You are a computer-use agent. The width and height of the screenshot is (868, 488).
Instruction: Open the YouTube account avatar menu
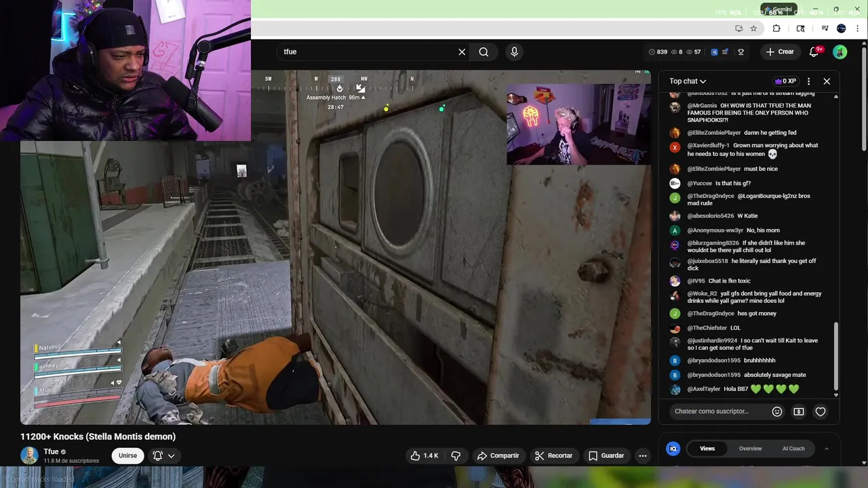(x=840, y=52)
